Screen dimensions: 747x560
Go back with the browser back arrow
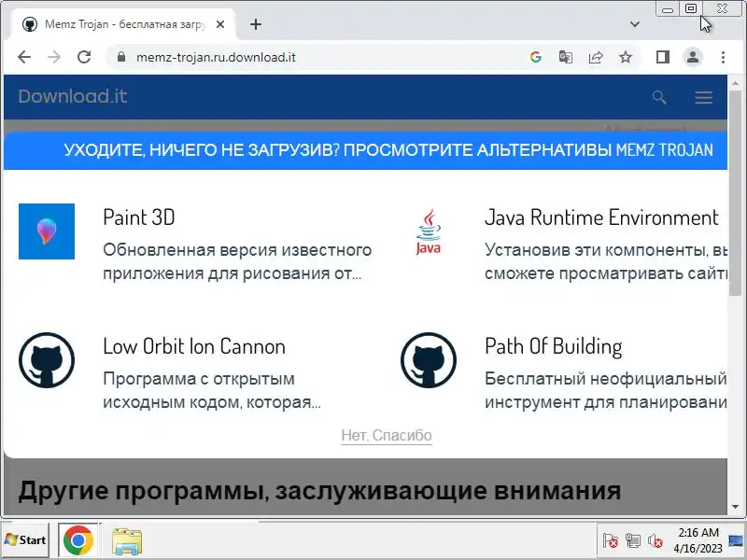24,57
